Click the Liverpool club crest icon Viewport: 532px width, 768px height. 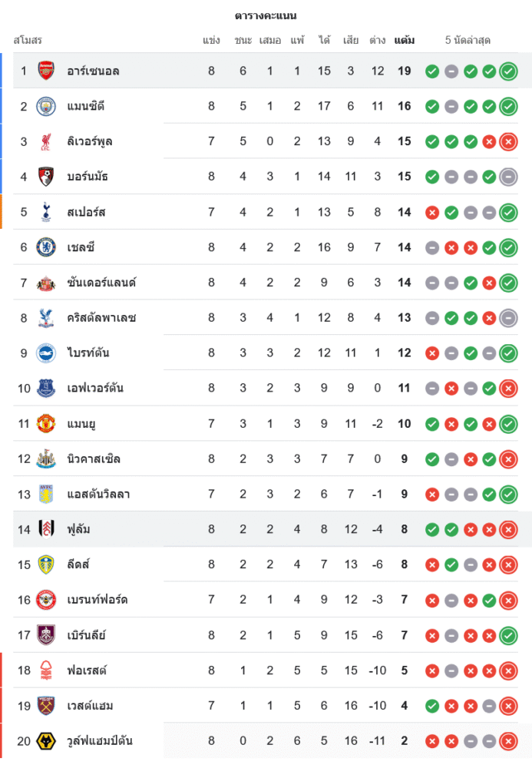click(x=46, y=141)
